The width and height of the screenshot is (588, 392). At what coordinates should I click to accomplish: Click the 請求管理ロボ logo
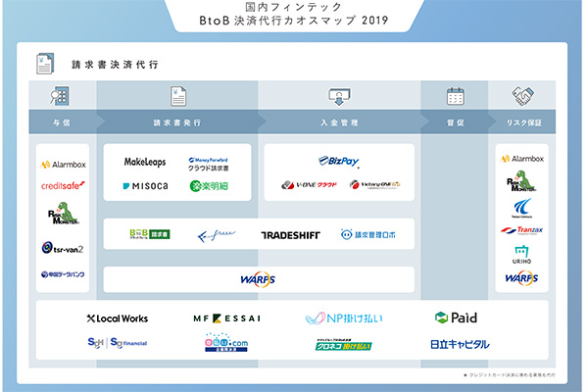(x=367, y=235)
